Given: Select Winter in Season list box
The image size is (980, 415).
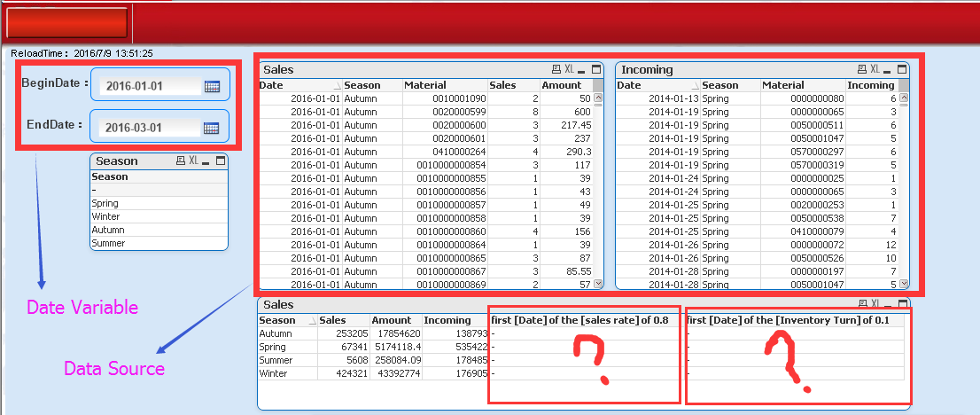Looking at the screenshot, I should [x=105, y=216].
